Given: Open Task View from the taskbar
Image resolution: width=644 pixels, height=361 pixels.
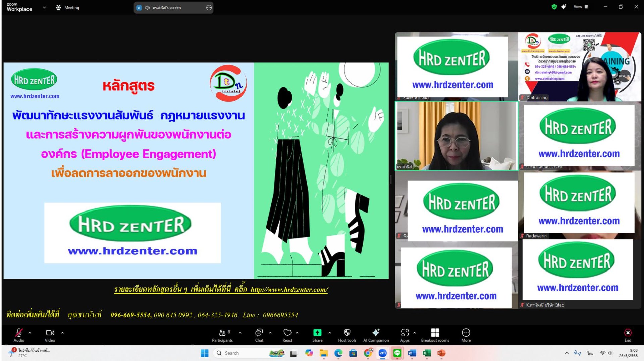Looking at the screenshot, I should [293, 353].
